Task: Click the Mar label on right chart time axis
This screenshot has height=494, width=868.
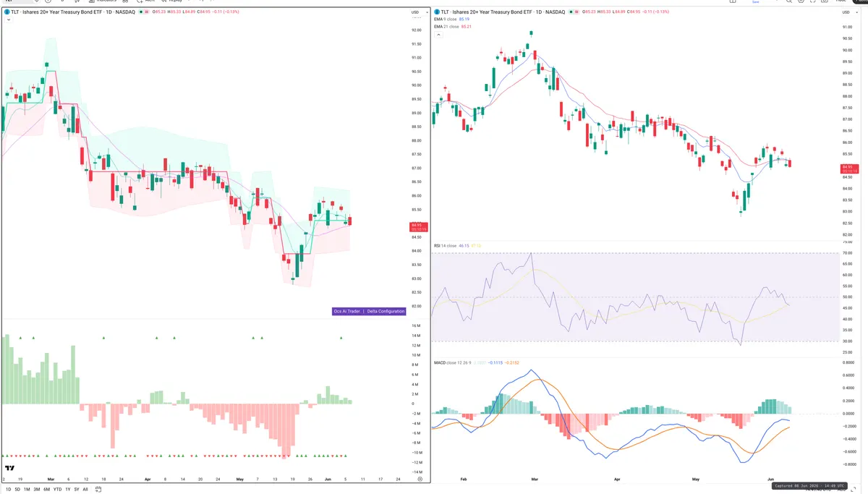Action: (x=535, y=479)
